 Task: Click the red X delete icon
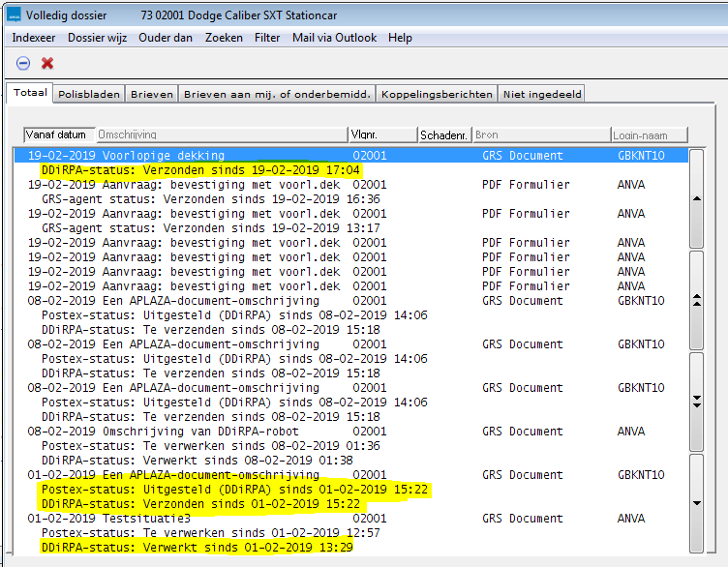point(47,63)
